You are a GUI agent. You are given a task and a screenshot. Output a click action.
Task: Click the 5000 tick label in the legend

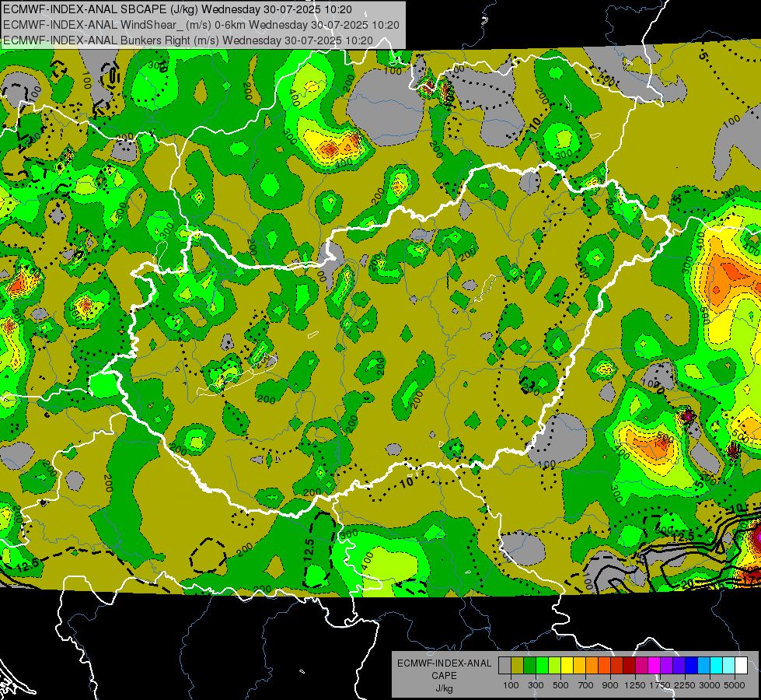click(735, 685)
